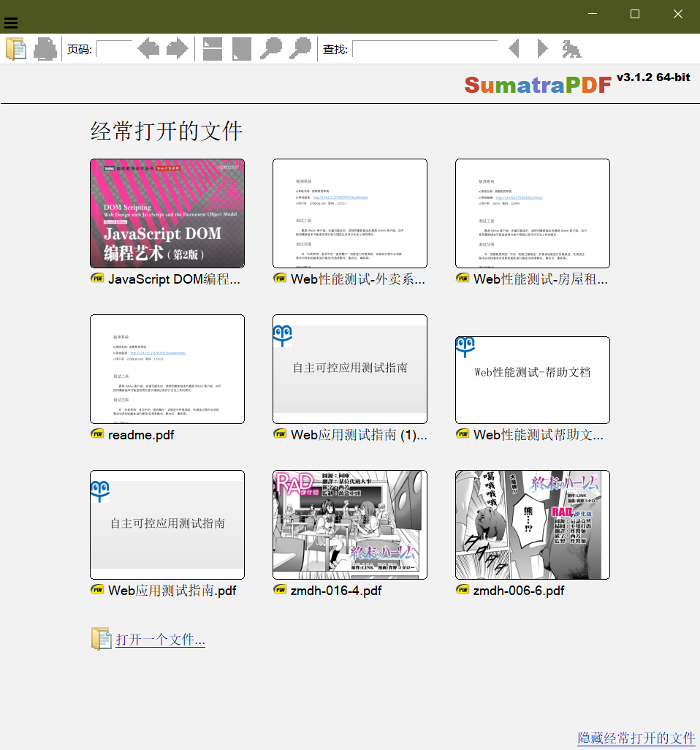Minimize the SumatraPDF window
This screenshot has width=700, height=750.
pos(593,15)
